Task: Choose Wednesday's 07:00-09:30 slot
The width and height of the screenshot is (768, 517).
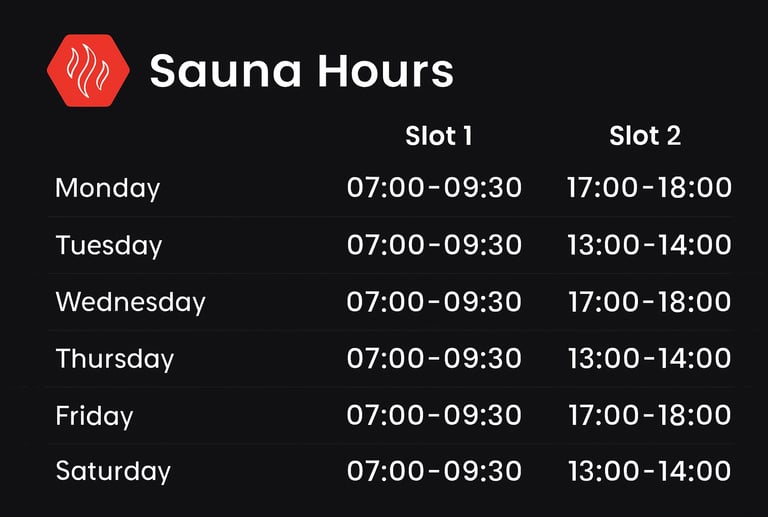Action: [x=434, y=302]
